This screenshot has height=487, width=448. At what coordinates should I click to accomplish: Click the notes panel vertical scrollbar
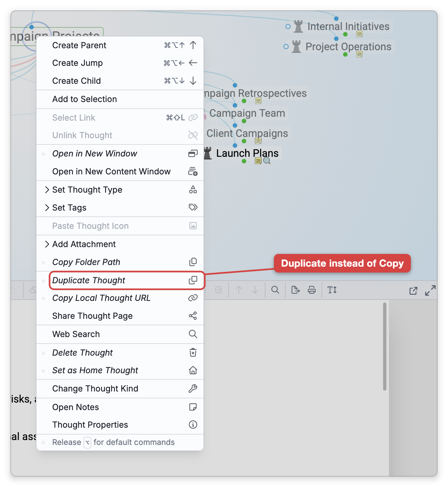[x=385, y=347]
